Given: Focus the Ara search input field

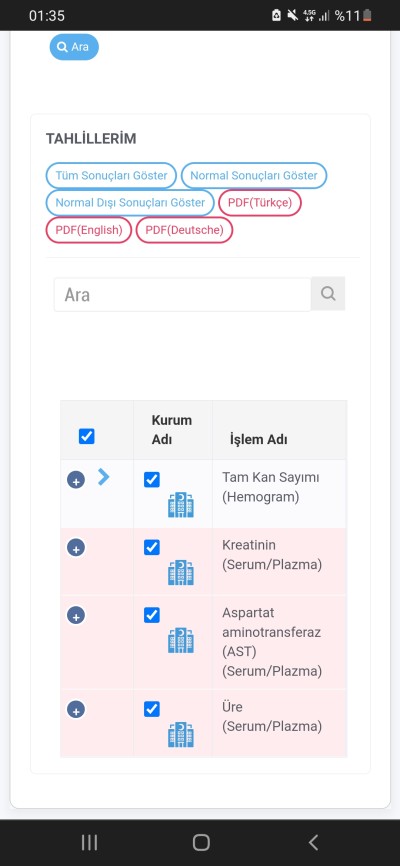Looking at the screenshot, I should [x=182, y=294].
